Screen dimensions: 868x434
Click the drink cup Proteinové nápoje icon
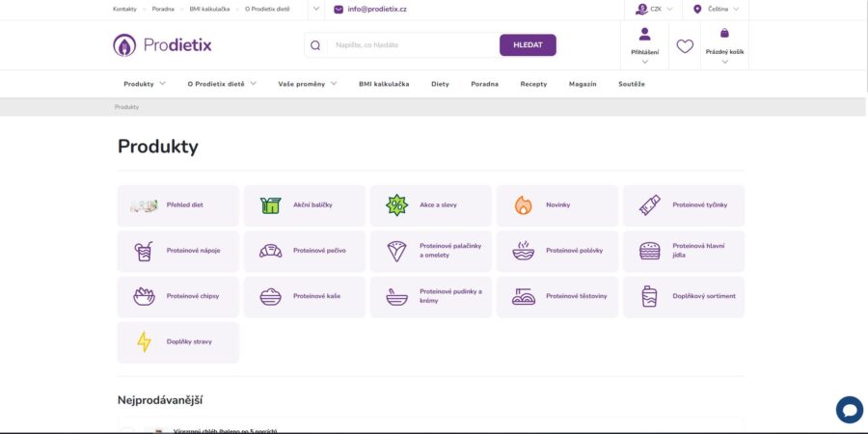pos(144,251)
